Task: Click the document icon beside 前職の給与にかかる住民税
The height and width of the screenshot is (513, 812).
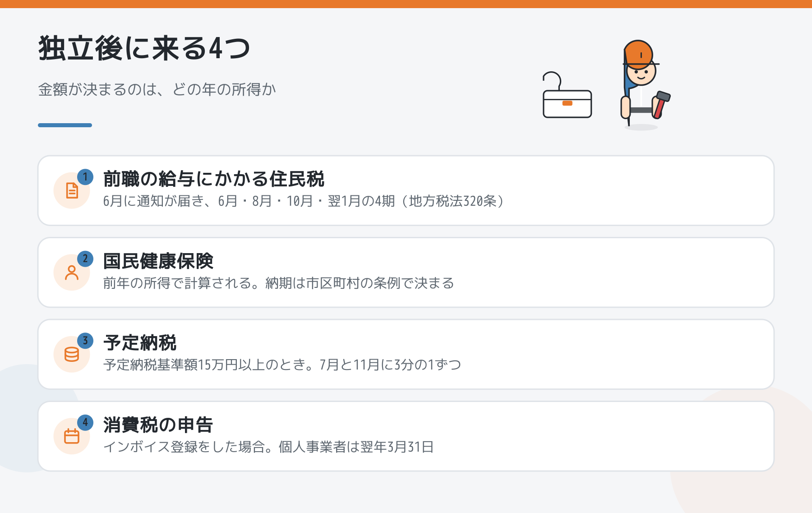Action: pos(72,190)
